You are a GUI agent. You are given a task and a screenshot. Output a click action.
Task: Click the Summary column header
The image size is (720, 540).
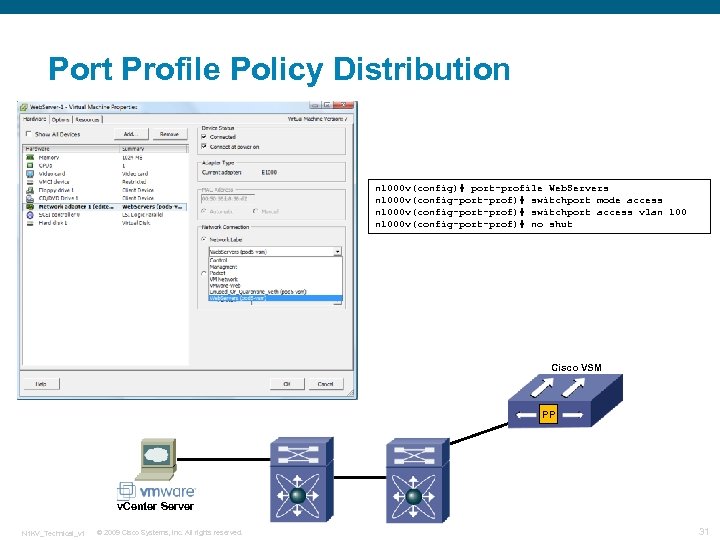click(154, 149)
